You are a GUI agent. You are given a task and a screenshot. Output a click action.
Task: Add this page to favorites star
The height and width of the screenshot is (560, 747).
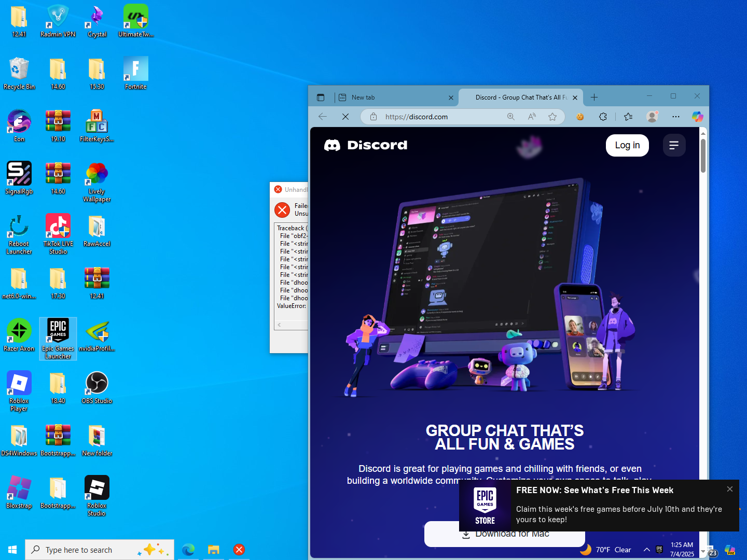click(x=552, y=117)
